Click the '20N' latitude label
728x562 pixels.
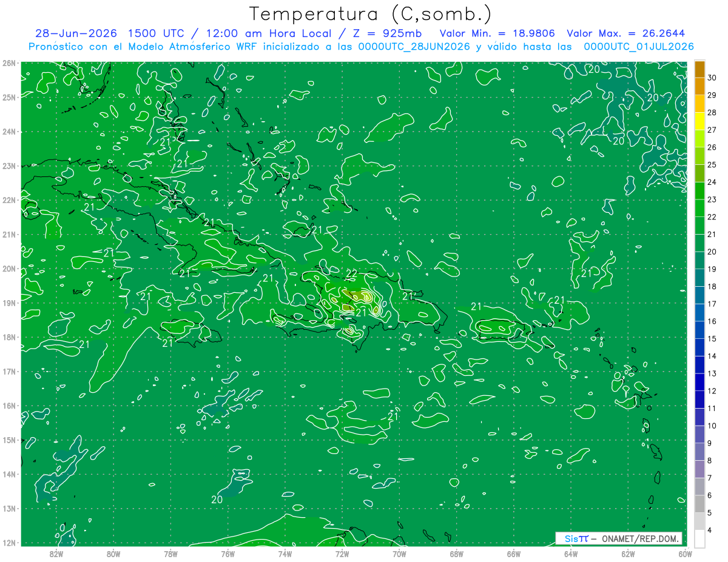point(9,269)
